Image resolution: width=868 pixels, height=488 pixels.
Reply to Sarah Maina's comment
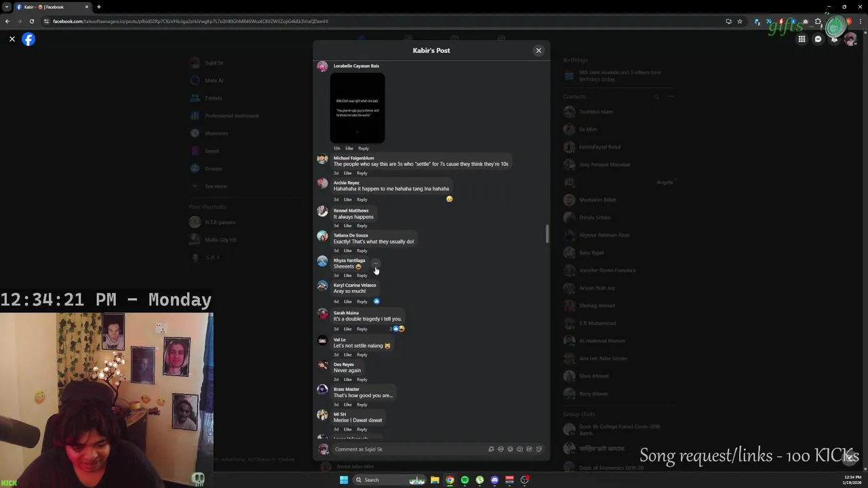click(x=362, y=329)
